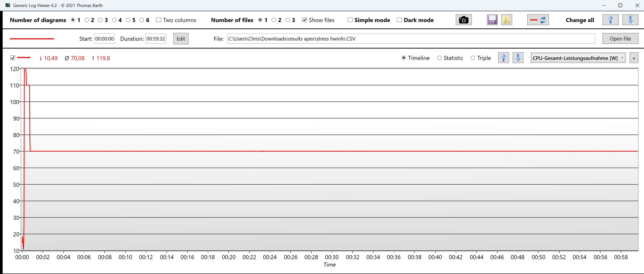
Task: Click Change all up arrow
Action: point(610,20)
